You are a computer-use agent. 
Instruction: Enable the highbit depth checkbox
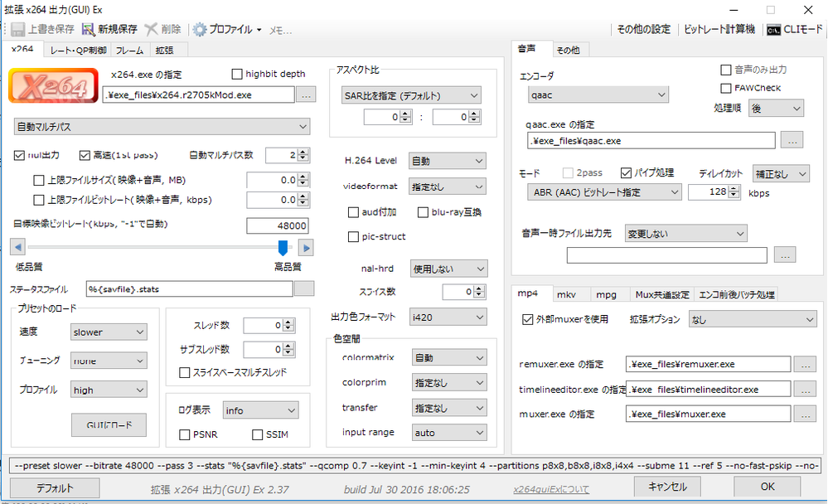click(x=238, y=74)
